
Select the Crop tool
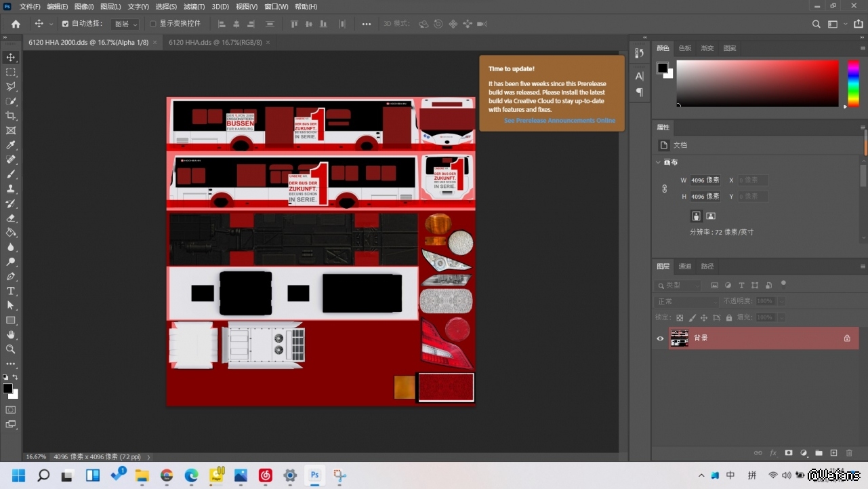(11, 116)
